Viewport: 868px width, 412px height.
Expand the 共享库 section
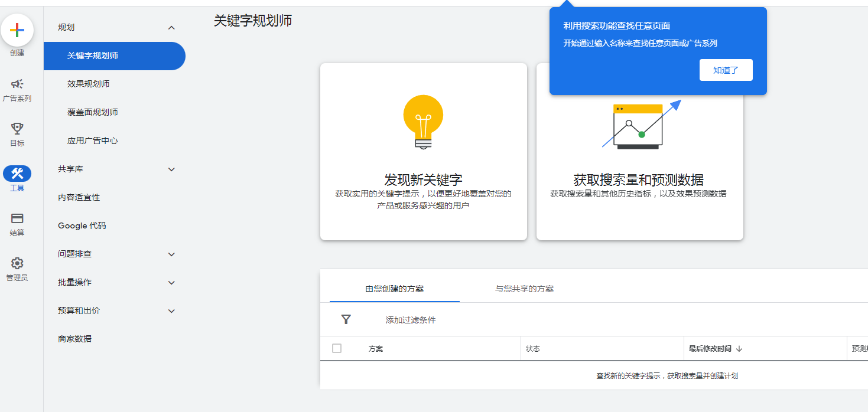coord(171,169)
